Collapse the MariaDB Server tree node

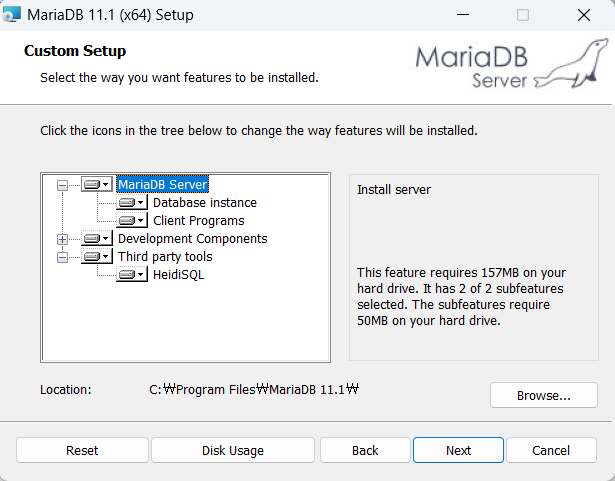click(62, 185)
